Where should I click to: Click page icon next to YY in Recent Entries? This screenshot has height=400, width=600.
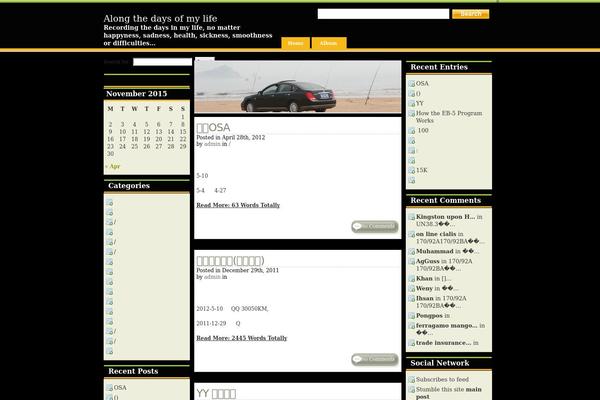[x=412, y=103]
